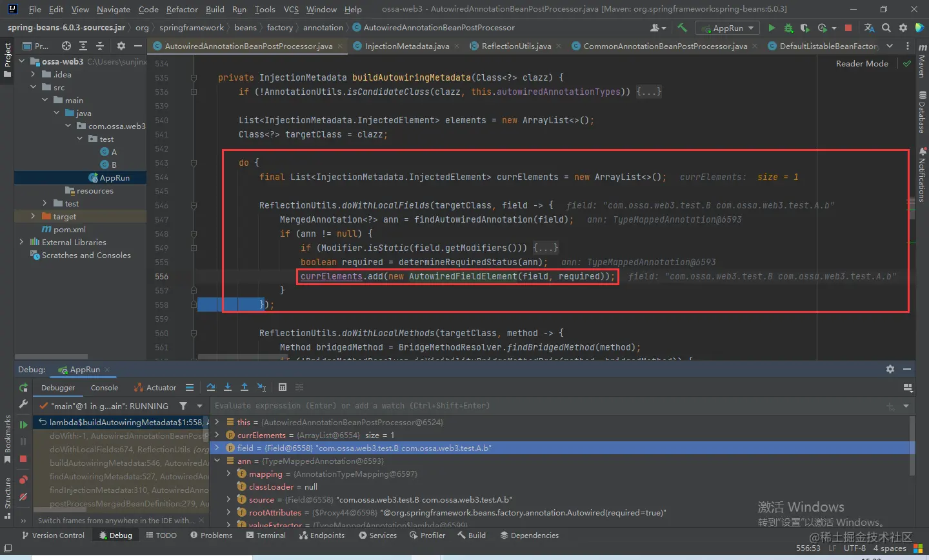Expand currElements variable
The height and width of the screenshot is (560, 929).
217,435
